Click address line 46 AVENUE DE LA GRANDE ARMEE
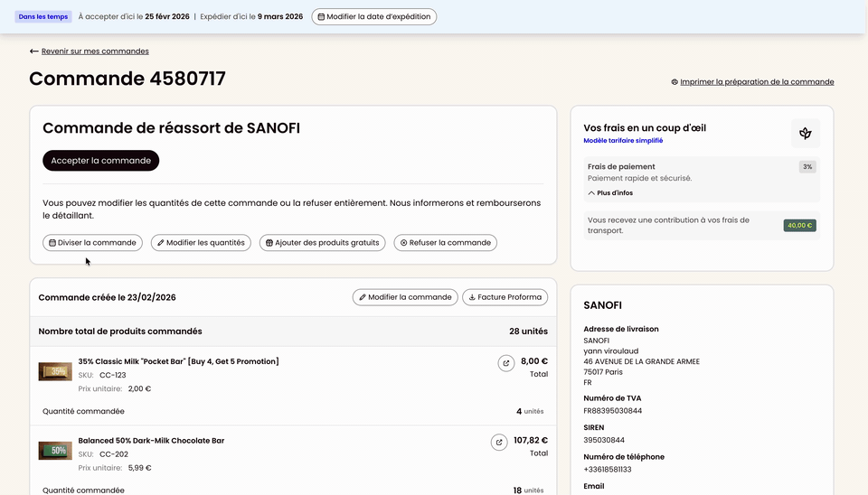This screenshot has height=495, width=868. (x=642, y=361)
